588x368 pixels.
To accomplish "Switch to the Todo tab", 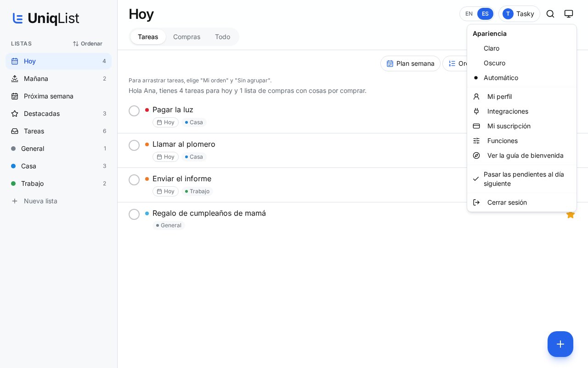I will 222,37.
